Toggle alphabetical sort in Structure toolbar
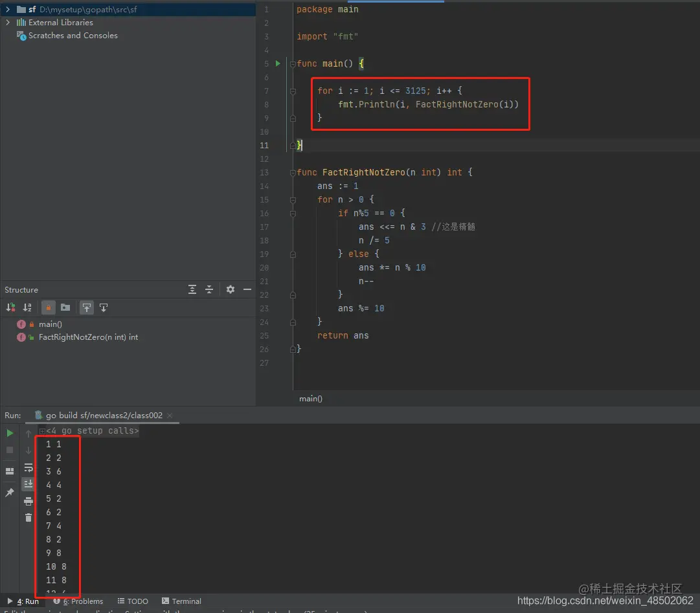The height and width of the screenshot is (613, 700). coord(27,307)
